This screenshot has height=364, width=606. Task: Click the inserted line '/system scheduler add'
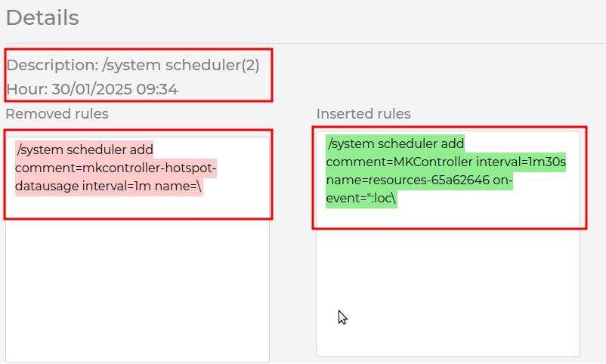coord(396,143)
